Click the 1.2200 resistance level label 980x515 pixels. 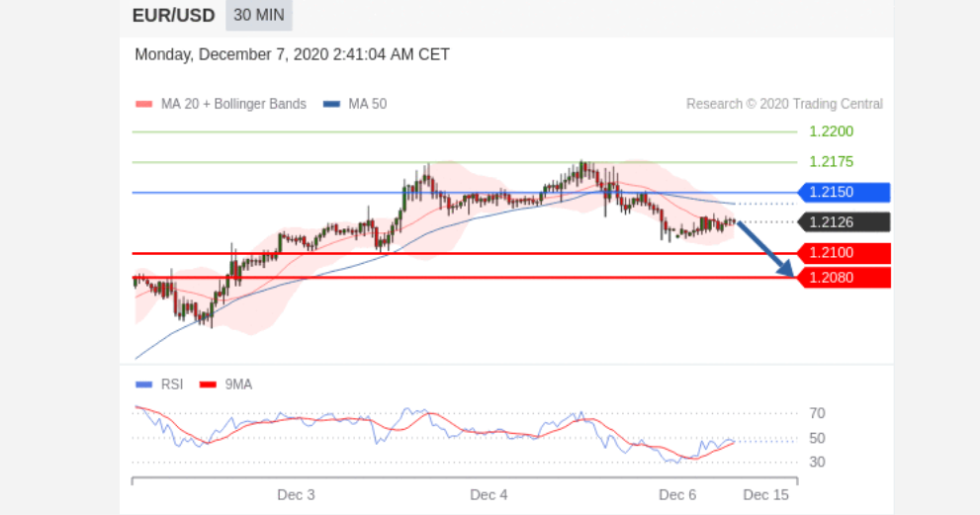click(832, 131)
